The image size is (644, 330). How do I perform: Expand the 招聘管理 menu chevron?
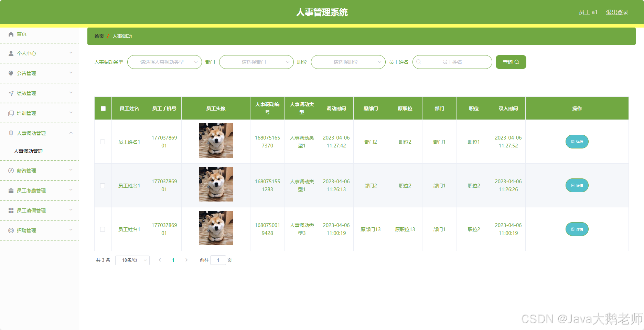[71, 230]
